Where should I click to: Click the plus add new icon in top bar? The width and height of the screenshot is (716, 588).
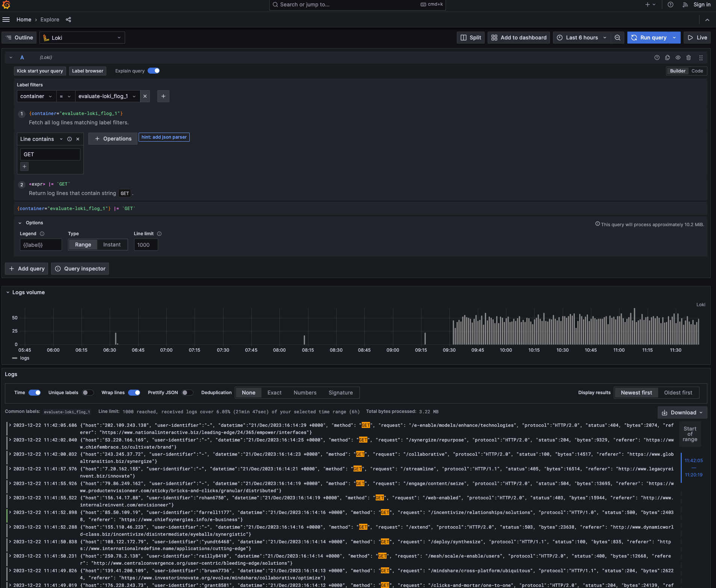click(650, 5)
